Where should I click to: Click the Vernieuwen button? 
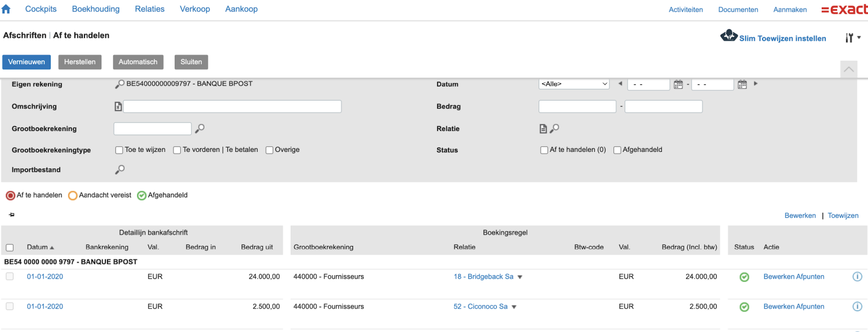coord(26,62)
